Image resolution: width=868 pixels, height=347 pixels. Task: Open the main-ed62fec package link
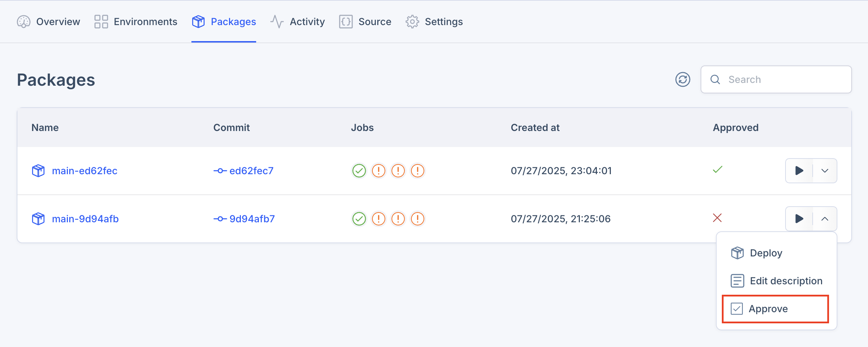point(85,171)
